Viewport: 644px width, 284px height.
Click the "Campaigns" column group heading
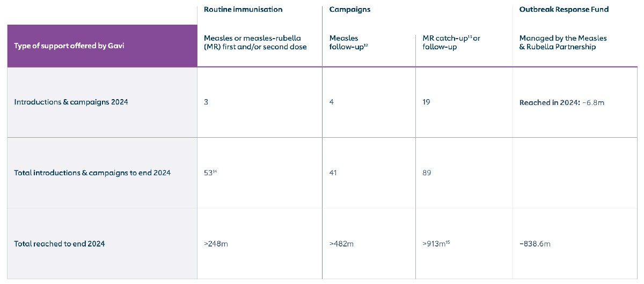(349, 10)
